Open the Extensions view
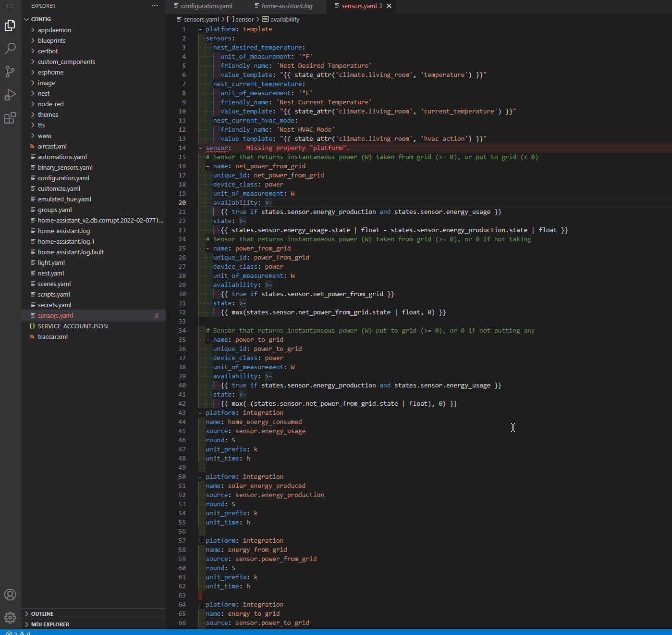 tap(10, 118)
